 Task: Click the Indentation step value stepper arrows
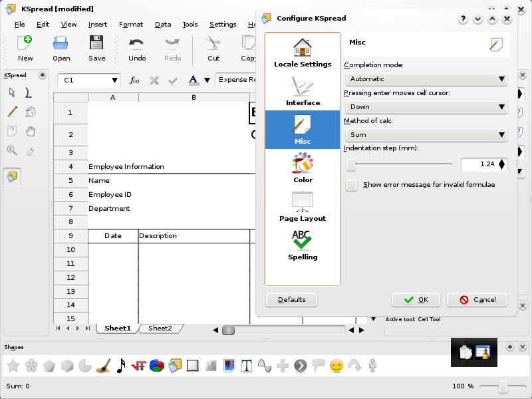[x=502, y=164]
